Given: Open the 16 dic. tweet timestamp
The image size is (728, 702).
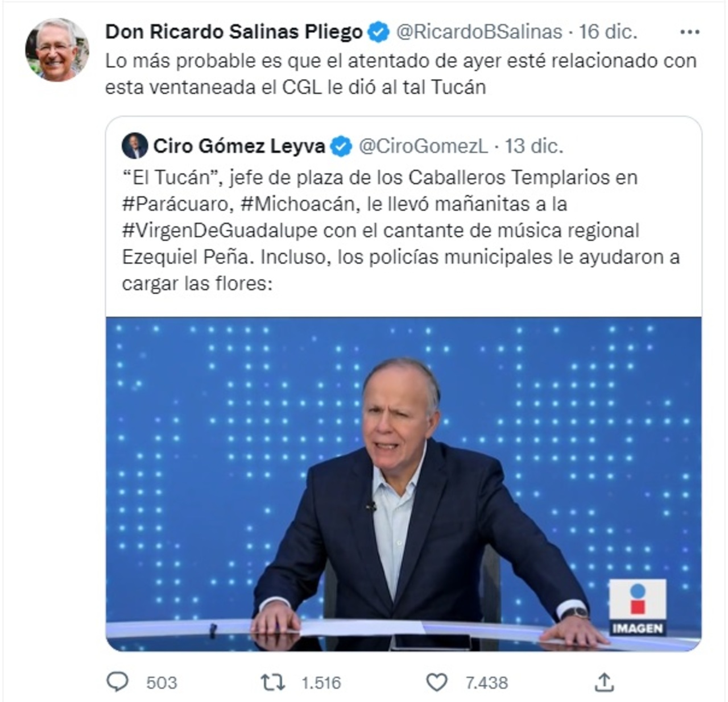Looking at the screenshot, I should click(608, 32).
